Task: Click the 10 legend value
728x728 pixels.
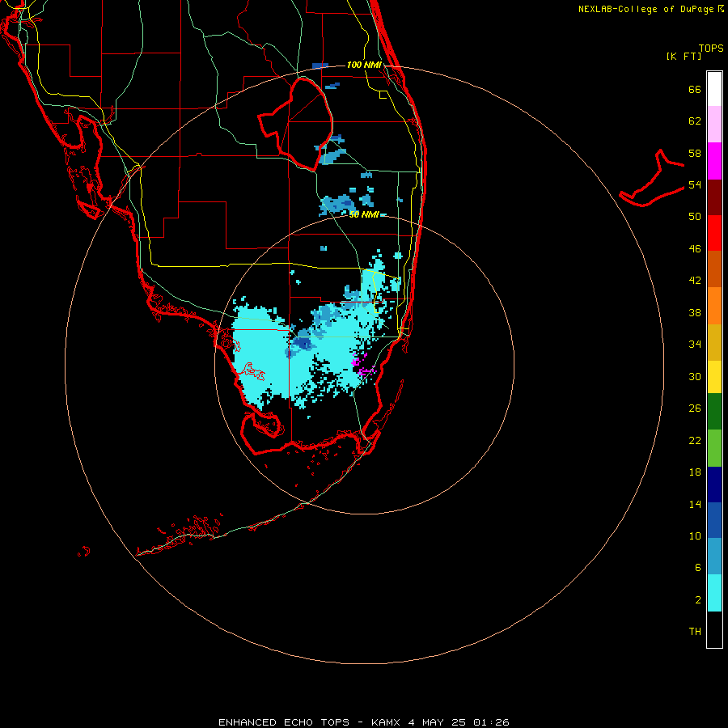Action: (695, 535)
